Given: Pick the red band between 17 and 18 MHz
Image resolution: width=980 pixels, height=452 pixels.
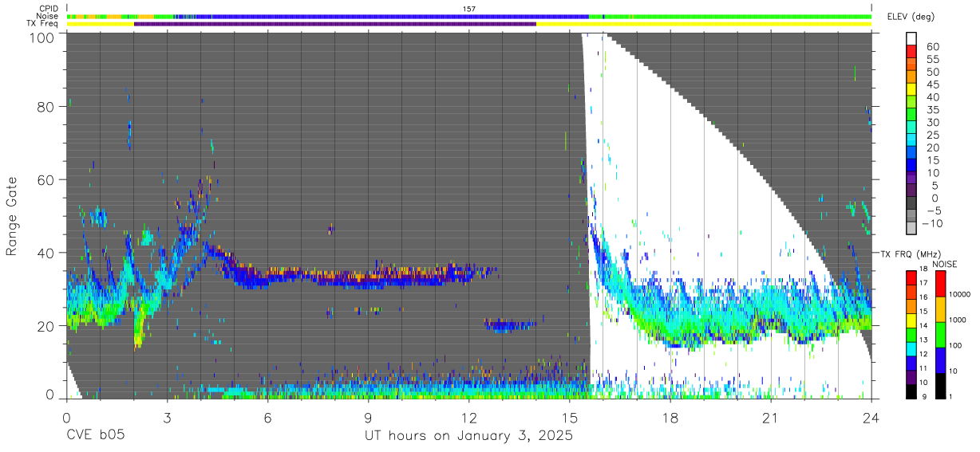Looking at the screenshot, I should point(911,277).
